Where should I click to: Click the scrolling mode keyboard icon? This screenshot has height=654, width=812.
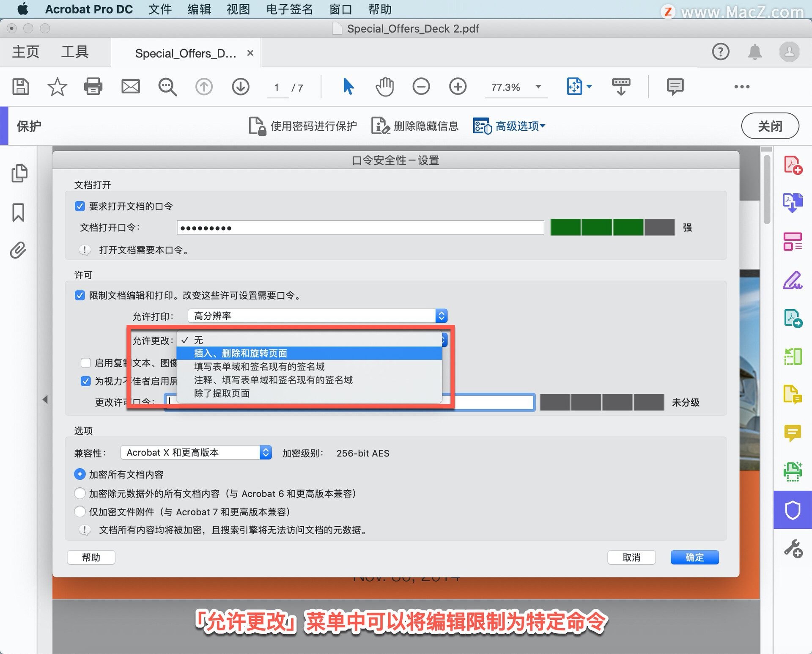621,87
